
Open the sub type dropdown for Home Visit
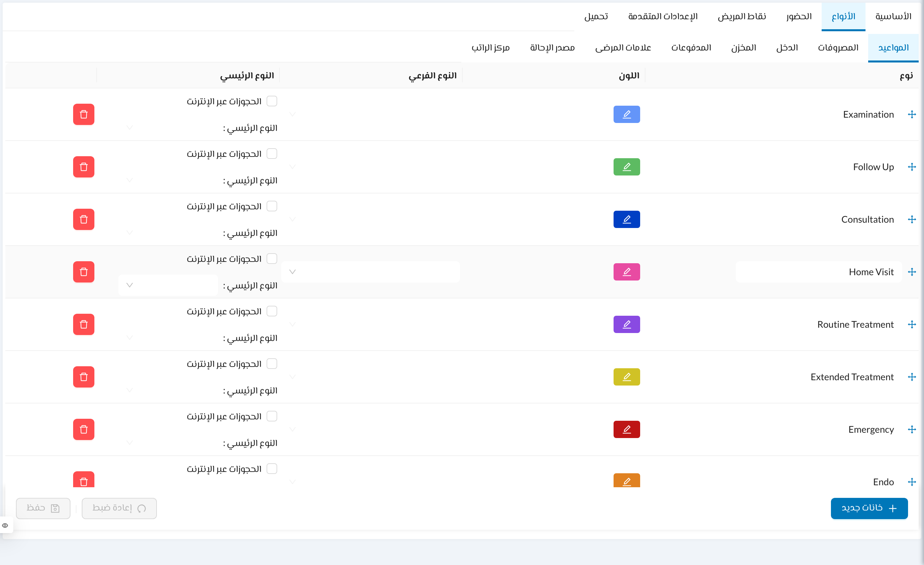(x=371, y=272)
